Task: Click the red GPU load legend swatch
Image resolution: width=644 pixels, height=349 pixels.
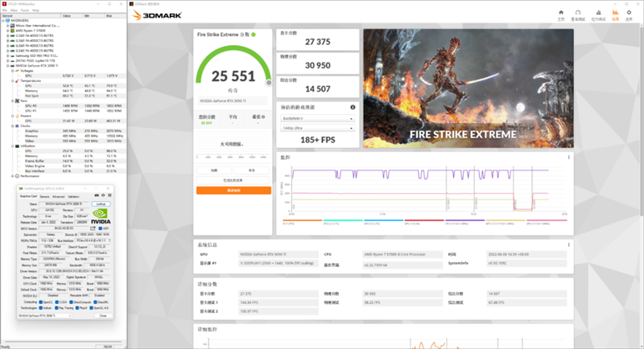Action: tap(424, 220)
